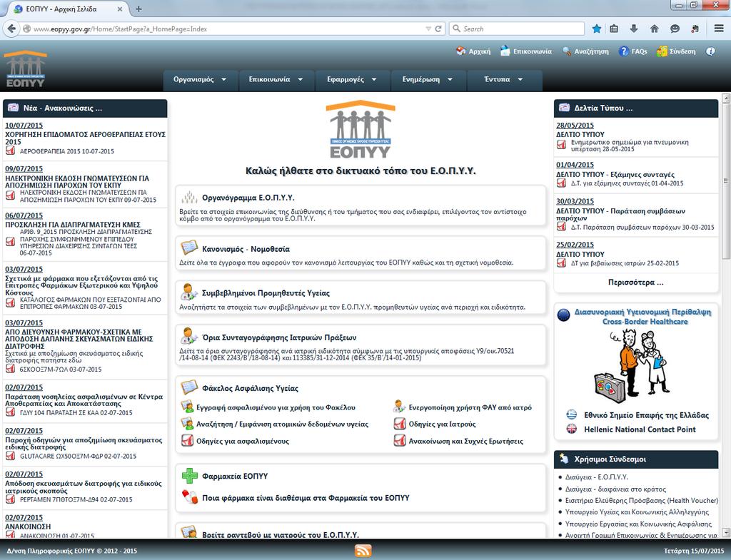
Task: Open PDF icon for ΡΕΡΤΑΜΕΝ document
Action: [x=10, y=499]
